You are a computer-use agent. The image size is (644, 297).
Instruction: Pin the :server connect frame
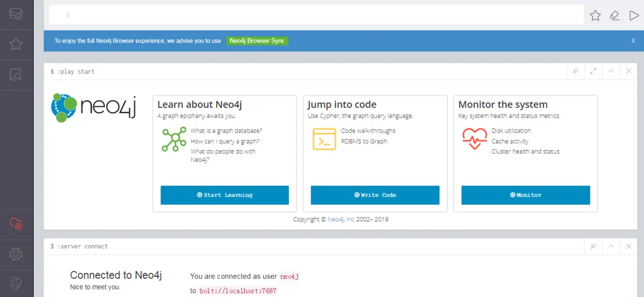[x=593, y=246]
